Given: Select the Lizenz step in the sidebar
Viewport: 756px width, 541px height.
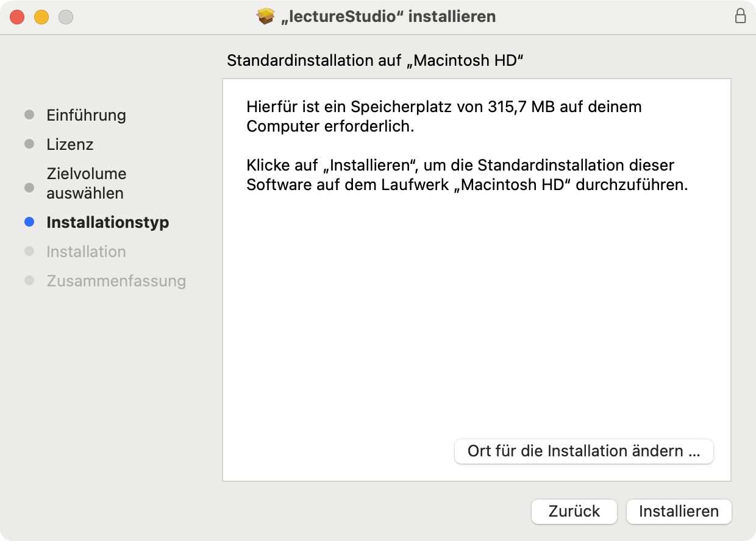Looking at the screenshot, I should [70, 144].
